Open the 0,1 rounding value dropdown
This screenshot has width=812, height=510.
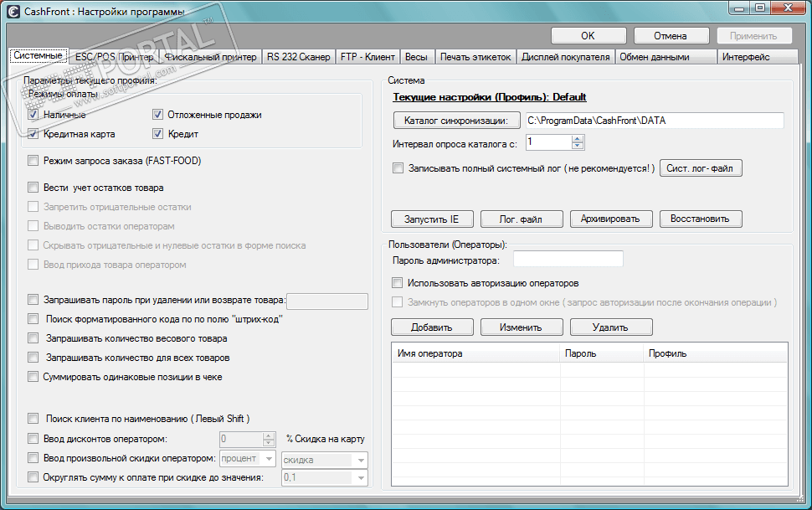coord(325,477)
